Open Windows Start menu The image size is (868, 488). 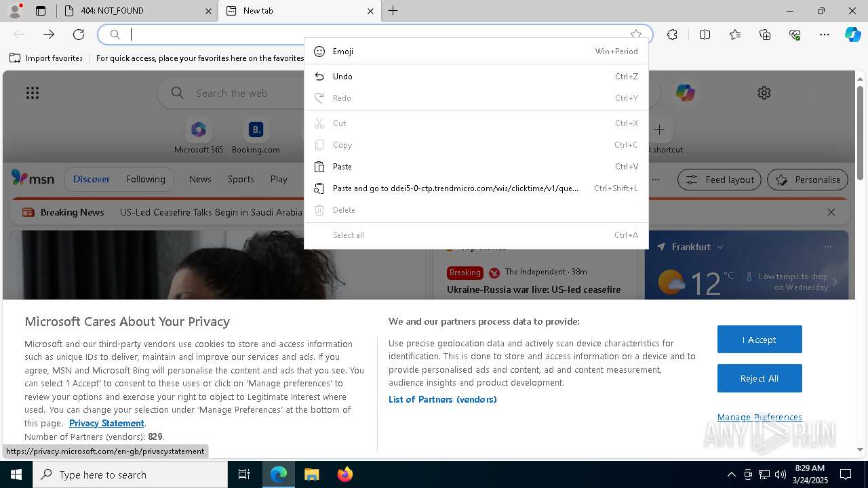[x=16, y=474]
